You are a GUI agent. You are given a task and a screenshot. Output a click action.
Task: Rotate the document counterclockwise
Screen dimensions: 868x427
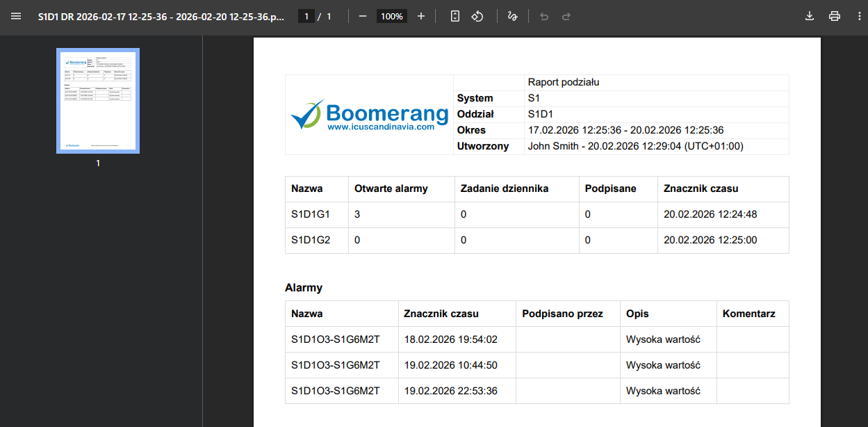tap(477, 16)
